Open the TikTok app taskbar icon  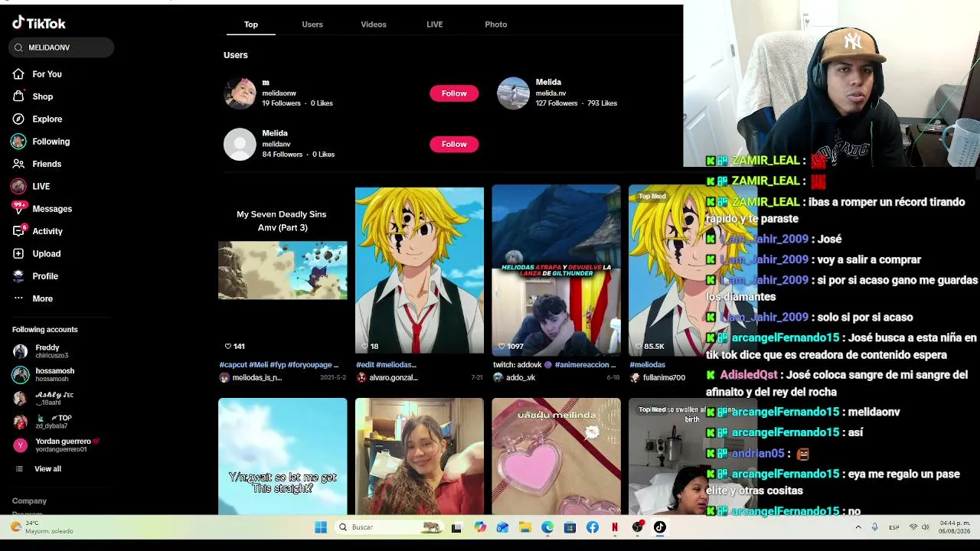tap(660, 527)
